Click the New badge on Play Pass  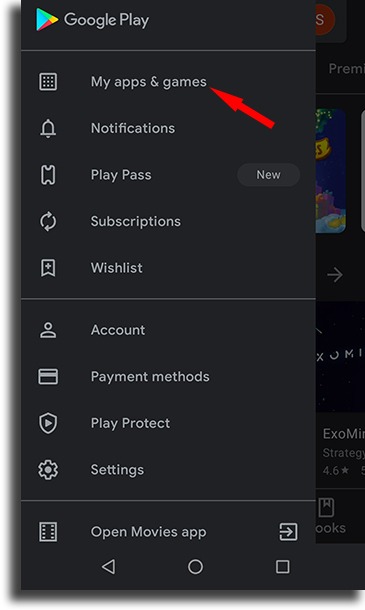pyautogui.click(x=268, y=175)
